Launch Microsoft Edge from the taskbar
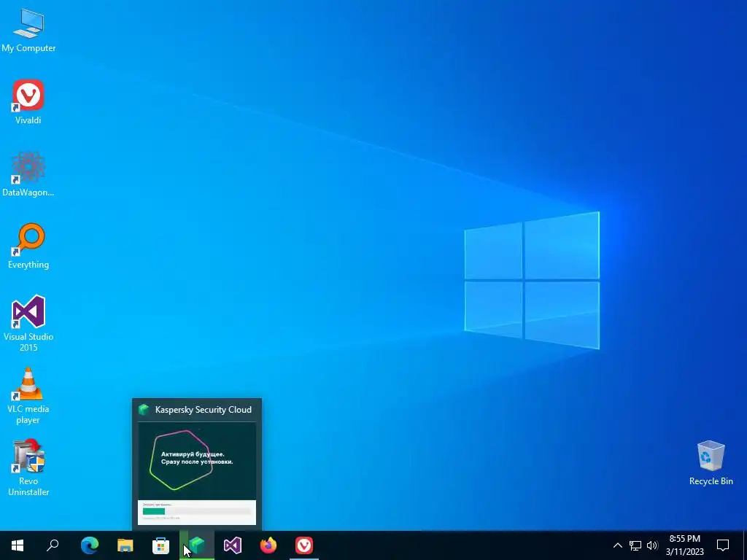The height and width of the screenshot is (560, 747). click(x=90, y=545)
